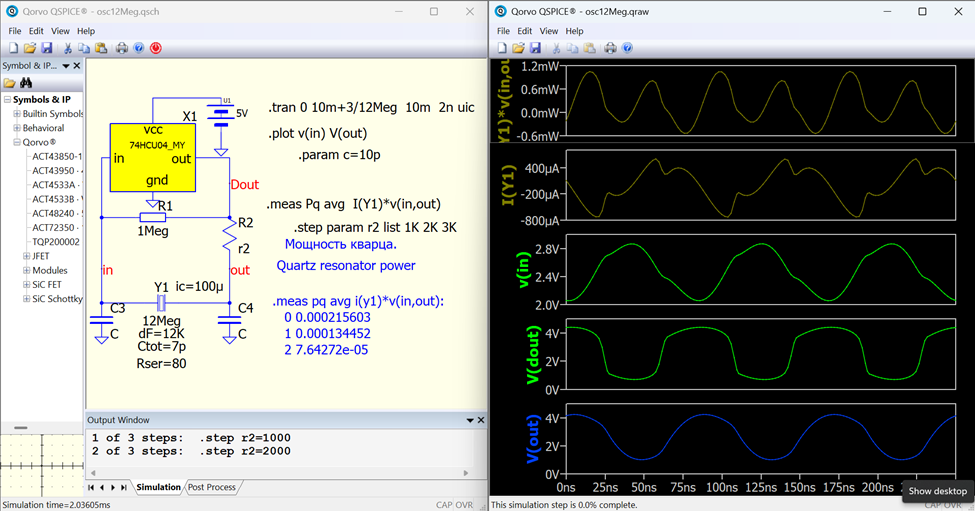Image resolution: width=975 pixels, height=511 pixels.
Task: Open file icon in waveform viewer toolbar
Action: pos(519,48)
